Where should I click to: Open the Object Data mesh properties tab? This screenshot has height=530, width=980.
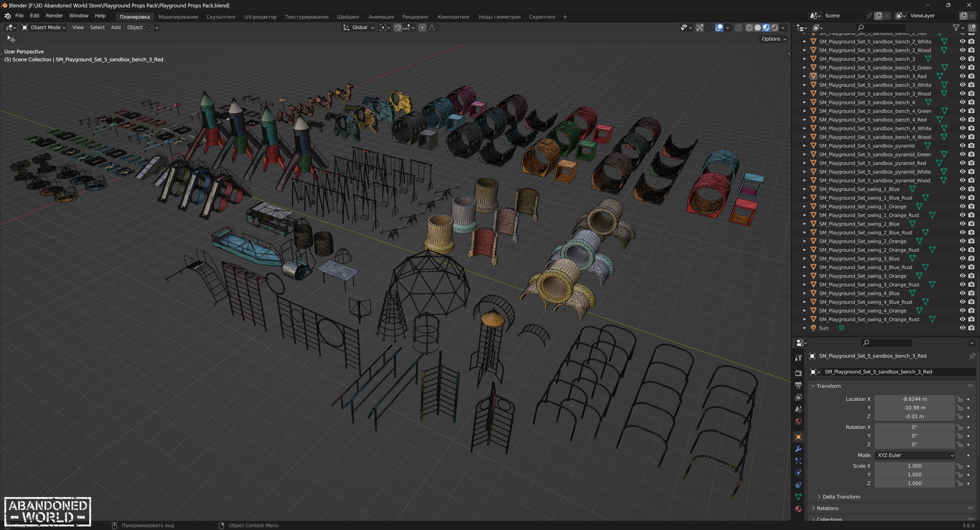pos(798,497)
